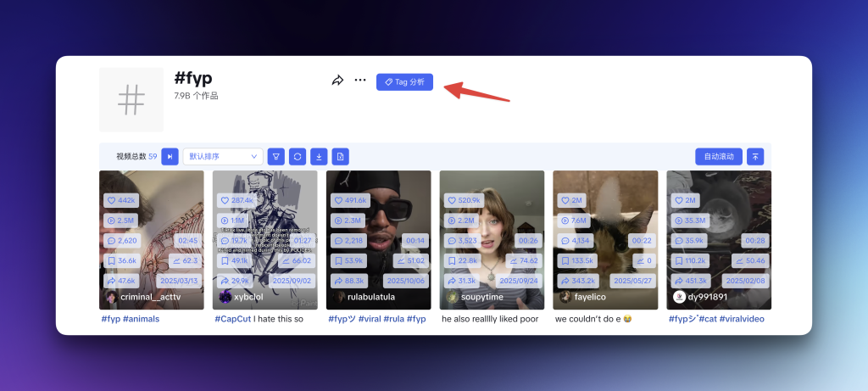Open the criminal__acttv video thumbnail
Viewport: 868px width, 391px height.
pos(151,229)
